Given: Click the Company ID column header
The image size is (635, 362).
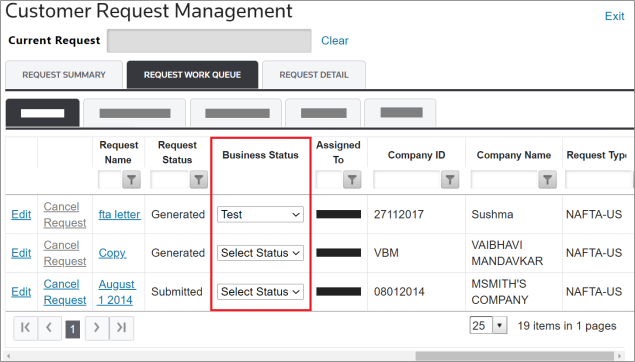Looking at the screenshot, I should pyautogui.click(x=416, y=155).
